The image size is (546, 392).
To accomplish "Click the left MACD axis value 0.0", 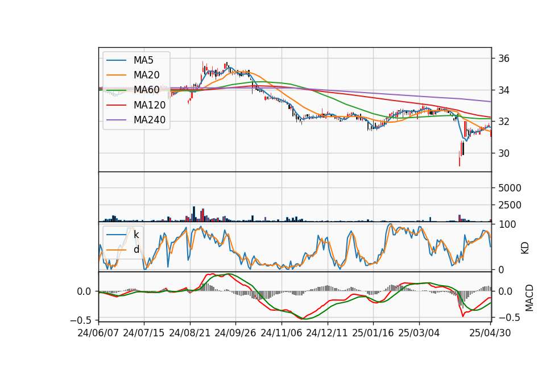I will [84, 291].
